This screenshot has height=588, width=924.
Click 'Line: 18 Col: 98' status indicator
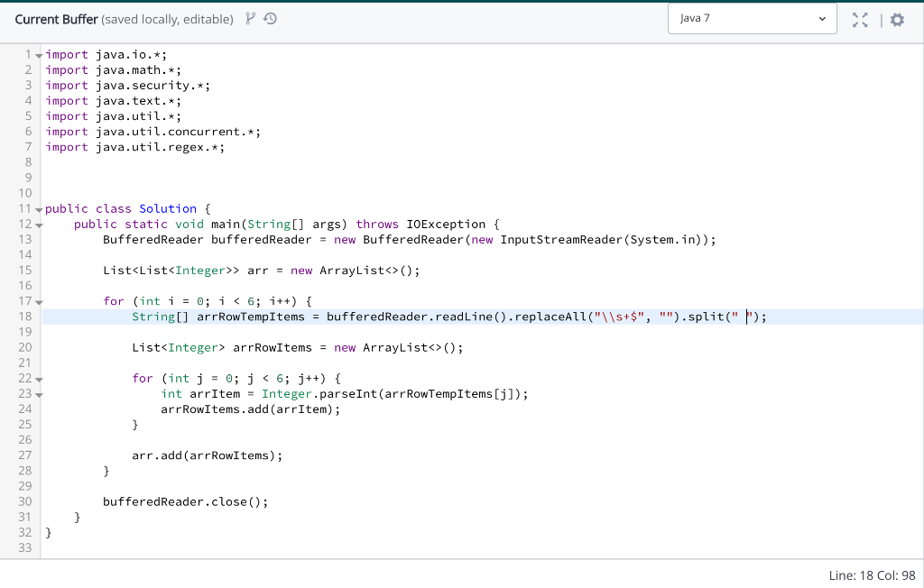(873, 575)
